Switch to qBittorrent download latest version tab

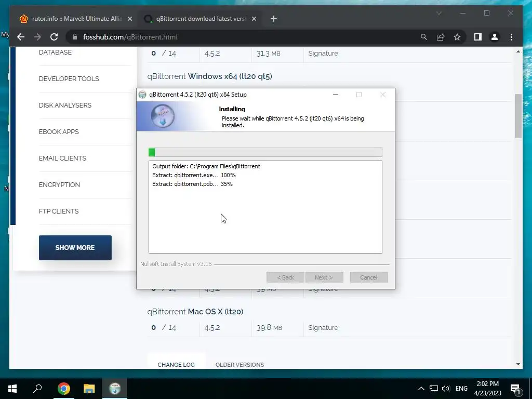click(x=200, y=19)
